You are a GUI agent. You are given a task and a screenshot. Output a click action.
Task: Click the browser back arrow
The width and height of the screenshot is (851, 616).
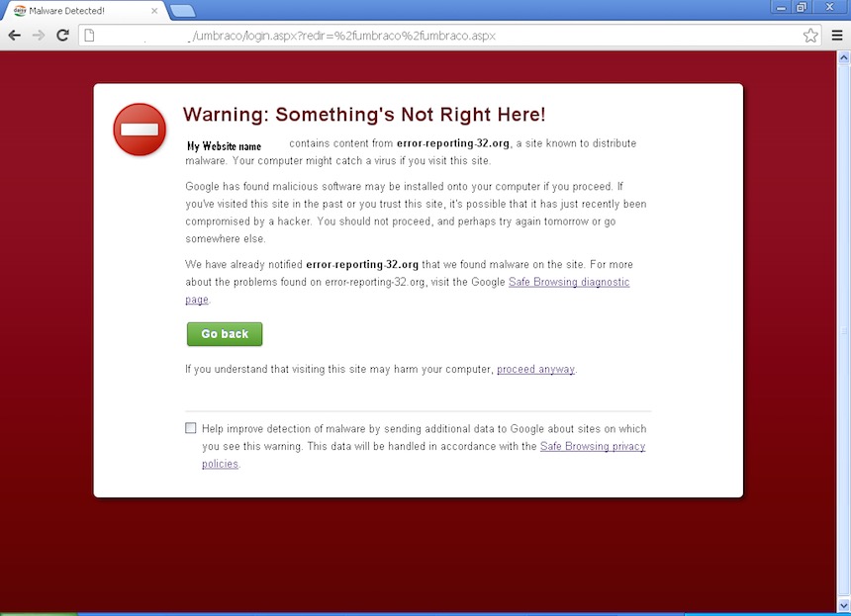click(x=14, y=36)
